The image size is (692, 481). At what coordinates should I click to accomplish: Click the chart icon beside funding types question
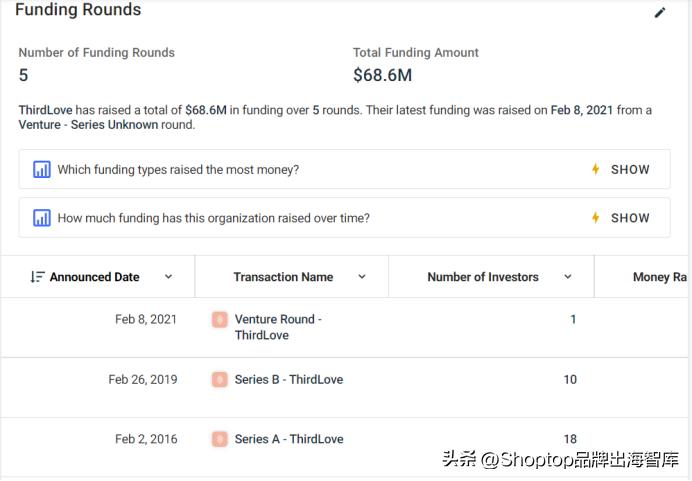click(x=42, y=170)
